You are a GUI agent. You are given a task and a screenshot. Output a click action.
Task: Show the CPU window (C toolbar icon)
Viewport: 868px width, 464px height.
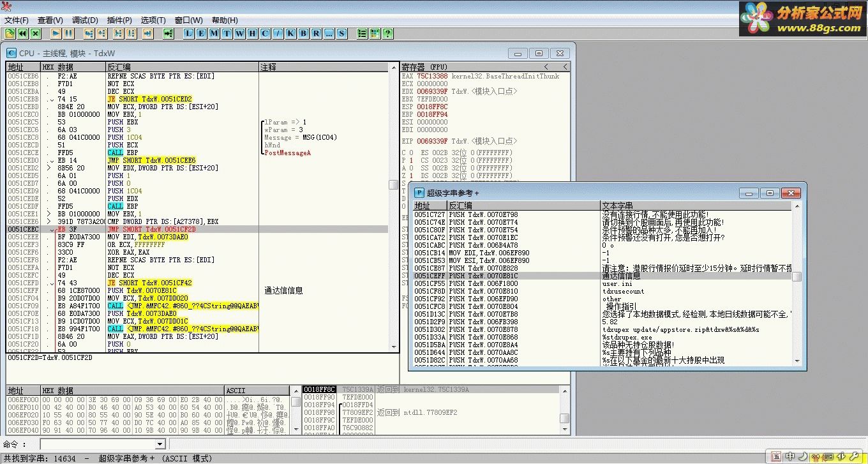tap(266, 33)
